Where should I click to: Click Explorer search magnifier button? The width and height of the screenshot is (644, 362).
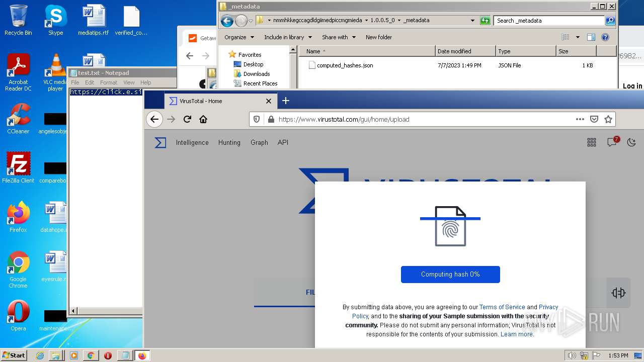click(x=610, y=21)
